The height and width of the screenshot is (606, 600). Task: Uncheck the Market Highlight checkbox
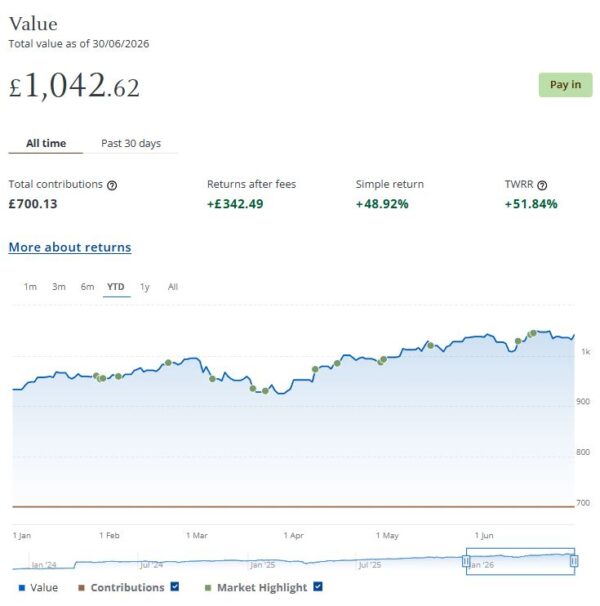[318, 587]
